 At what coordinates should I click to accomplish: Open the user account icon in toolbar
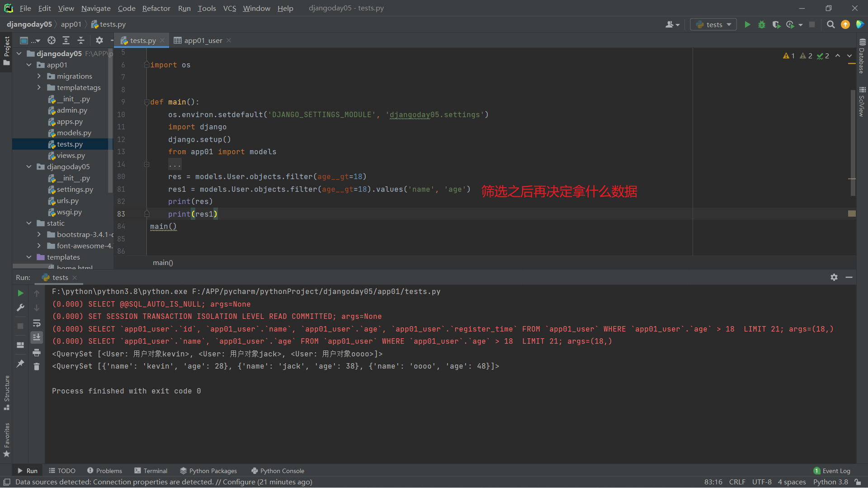(x=672, y=24)
